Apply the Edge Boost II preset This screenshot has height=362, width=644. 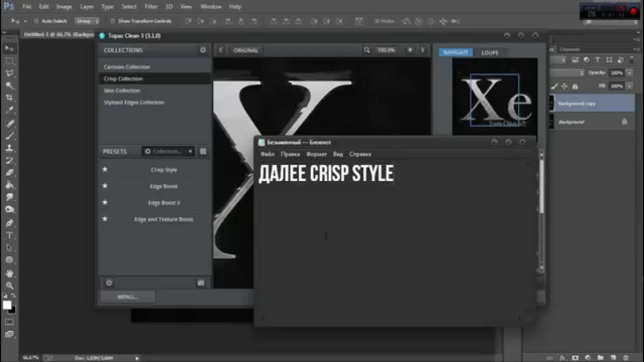pyautogui.click(x=164, y=203)
